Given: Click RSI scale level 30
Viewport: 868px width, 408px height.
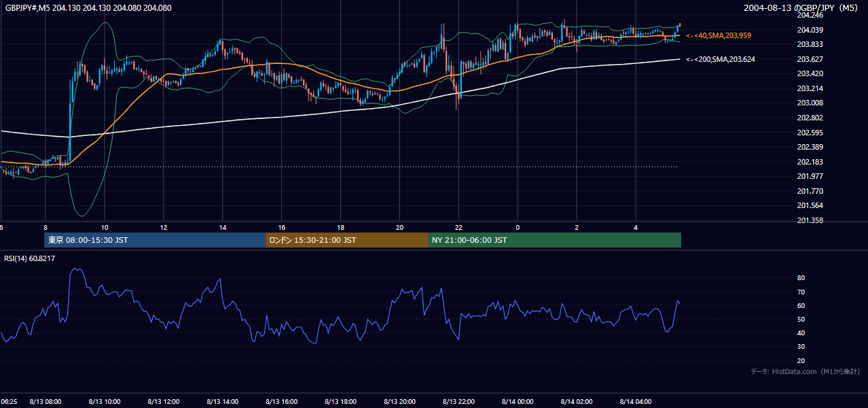Looking at the screenshot, I should 801,347.
